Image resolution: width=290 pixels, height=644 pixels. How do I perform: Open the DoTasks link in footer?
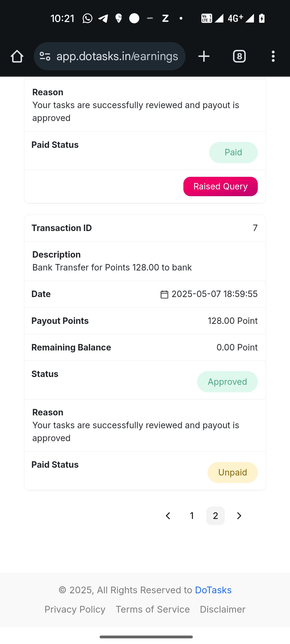coord(213,590)
